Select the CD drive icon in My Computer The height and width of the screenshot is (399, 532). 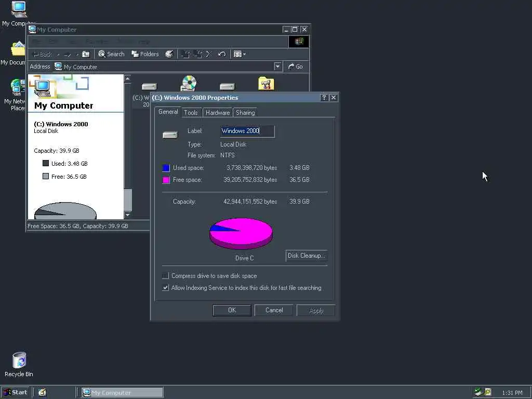click(189, 84)
